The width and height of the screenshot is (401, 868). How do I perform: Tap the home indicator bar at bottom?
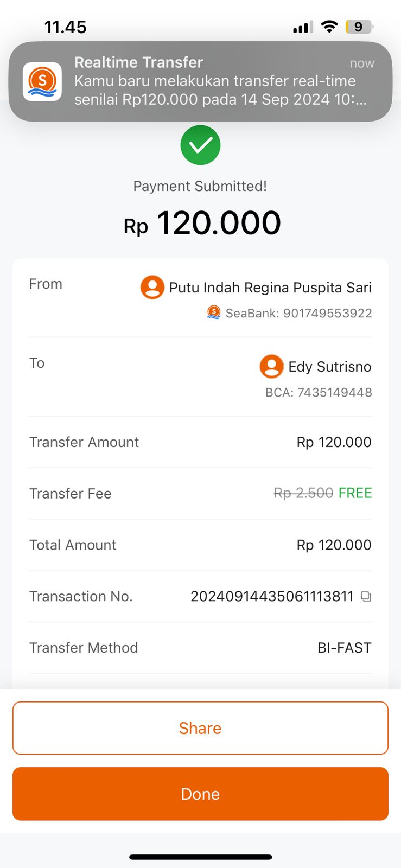pos(200,857)
